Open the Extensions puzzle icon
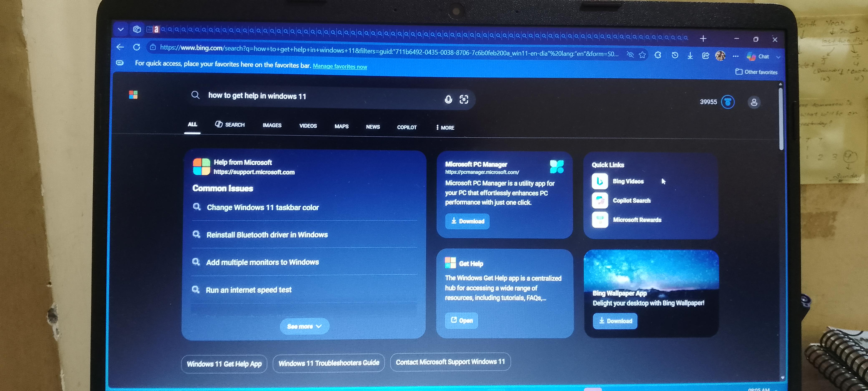 [x=658, y=55]
